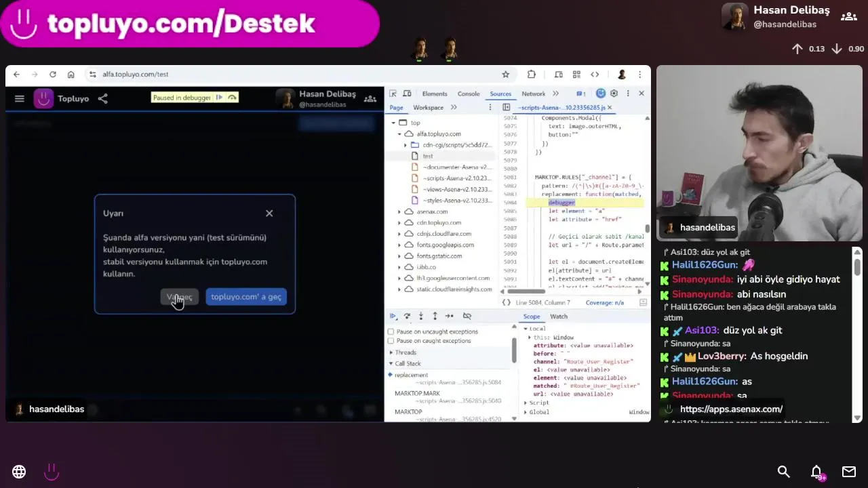Click the share icon next to Topluyo
868x488 pixels.
pos(102,99)
